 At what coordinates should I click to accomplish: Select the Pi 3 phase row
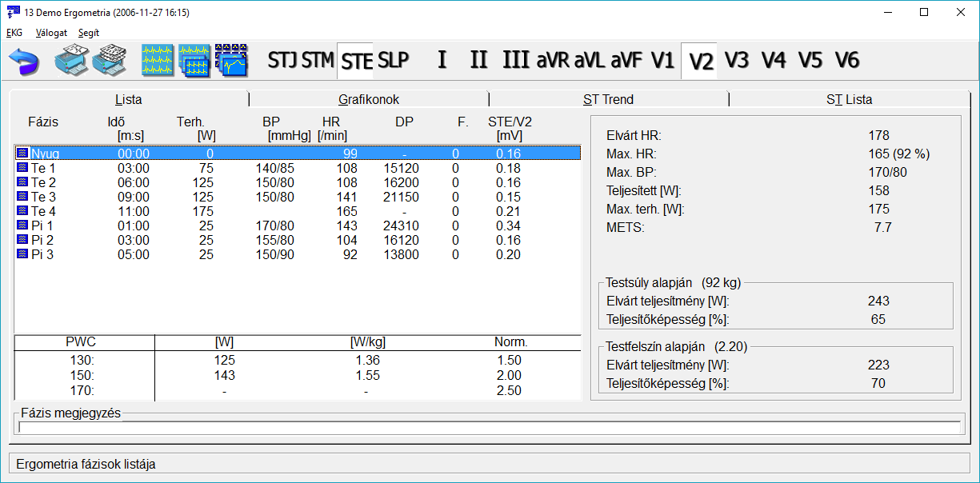[298, 254]
